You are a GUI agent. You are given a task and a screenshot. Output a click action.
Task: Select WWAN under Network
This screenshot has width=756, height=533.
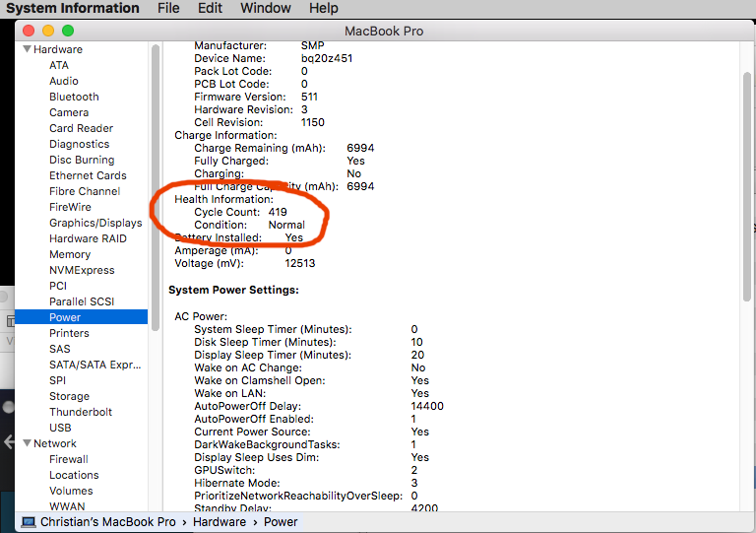click(x=67, y=506)
